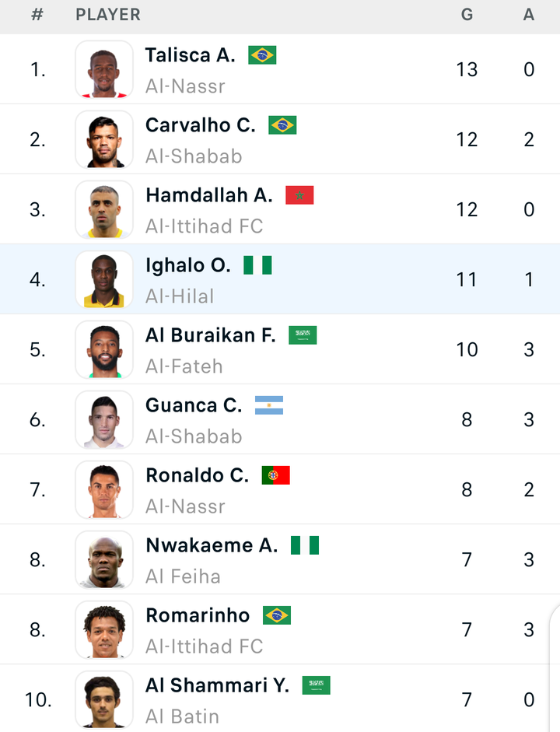560x732 pixels.
Task: Open Talisca A. player photo
Action: (x=104, y=69)
